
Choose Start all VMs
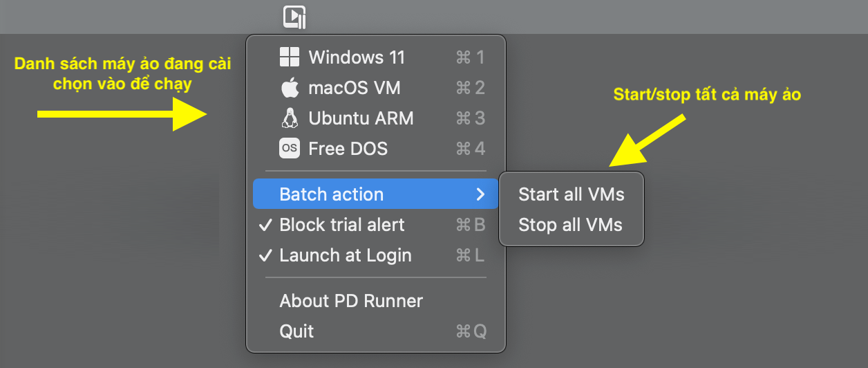572,194
